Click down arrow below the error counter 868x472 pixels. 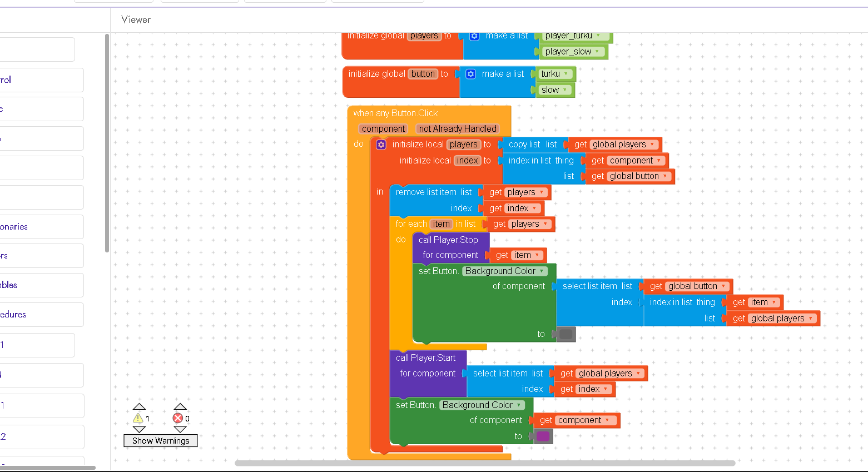180,429
